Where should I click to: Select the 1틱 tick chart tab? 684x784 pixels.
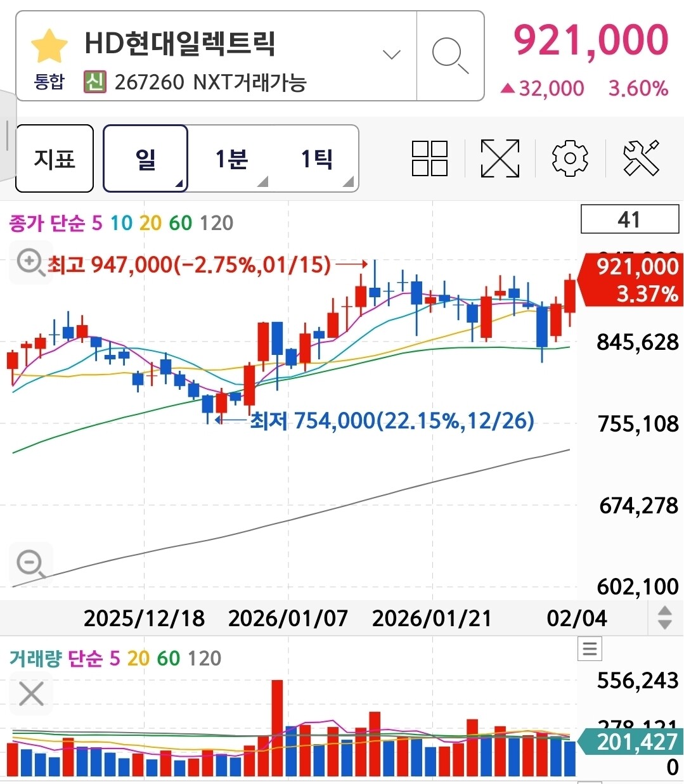(316, 158)
